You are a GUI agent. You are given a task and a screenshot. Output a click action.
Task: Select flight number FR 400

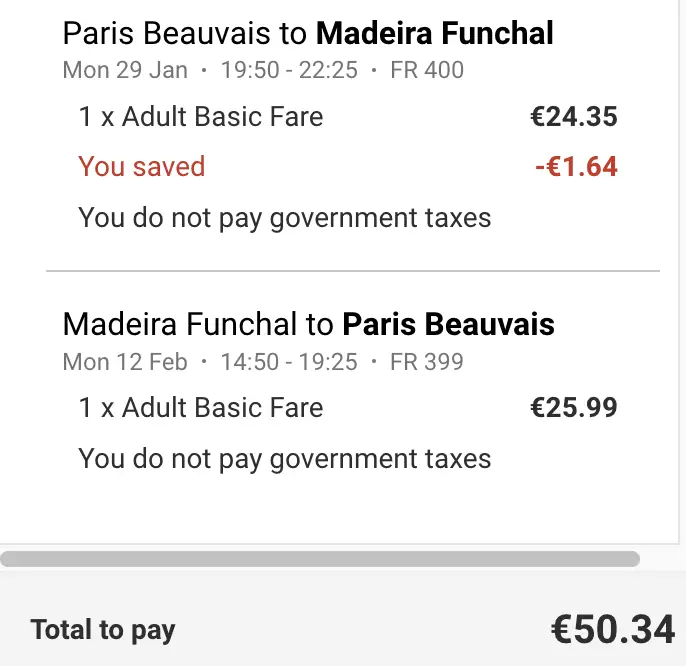[x=427, y=70]
